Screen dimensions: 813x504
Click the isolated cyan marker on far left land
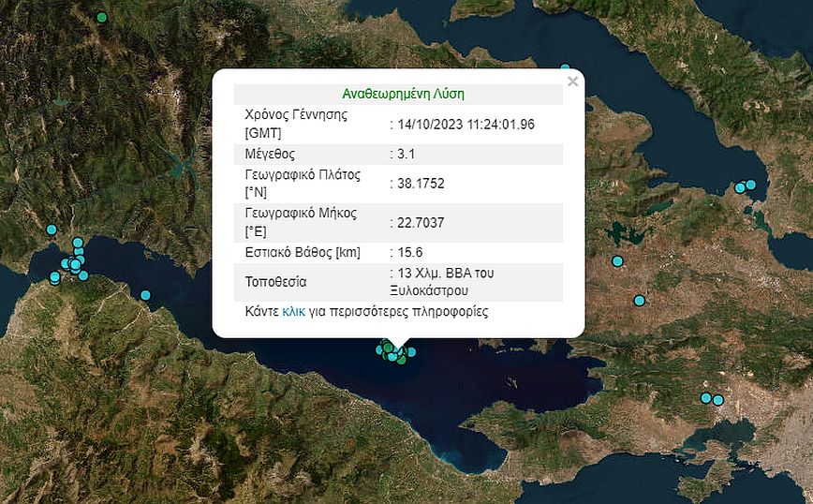pyautogui.click(x=52, y=230)
